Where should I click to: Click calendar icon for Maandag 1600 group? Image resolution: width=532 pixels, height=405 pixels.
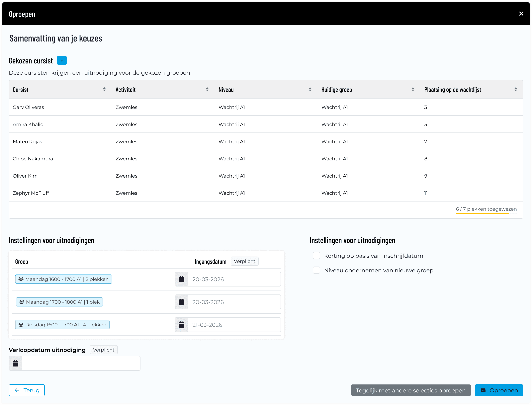[x=182, y=279]
